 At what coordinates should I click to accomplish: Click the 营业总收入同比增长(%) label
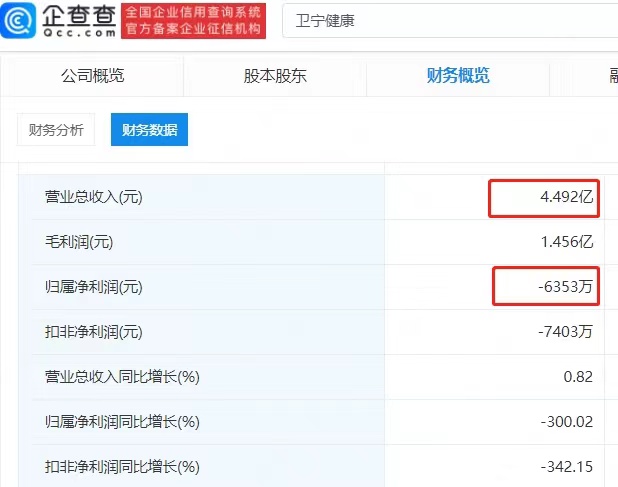click(x=122, y=377)
